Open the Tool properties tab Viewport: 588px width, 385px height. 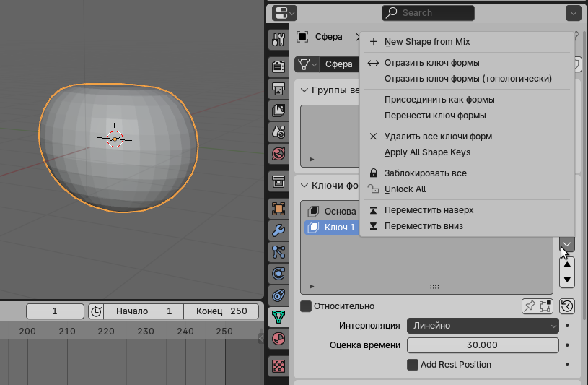coord(278,40)
